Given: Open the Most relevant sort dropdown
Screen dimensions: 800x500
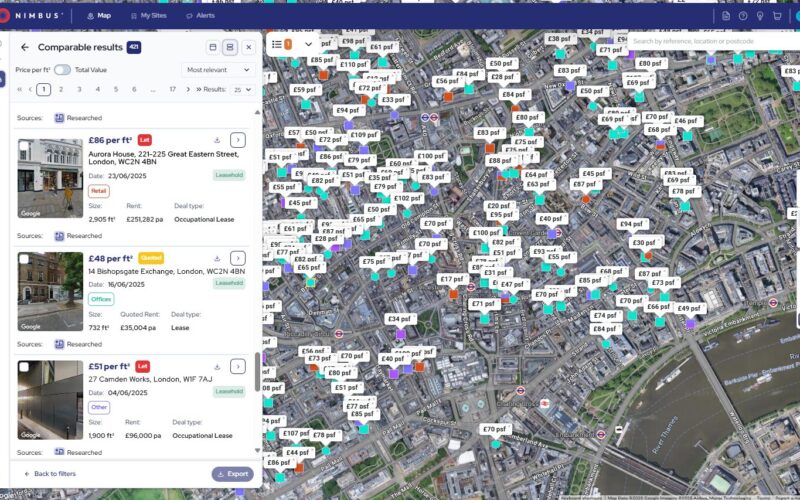Looking at the screenshot, I should (x=218, y=70).
